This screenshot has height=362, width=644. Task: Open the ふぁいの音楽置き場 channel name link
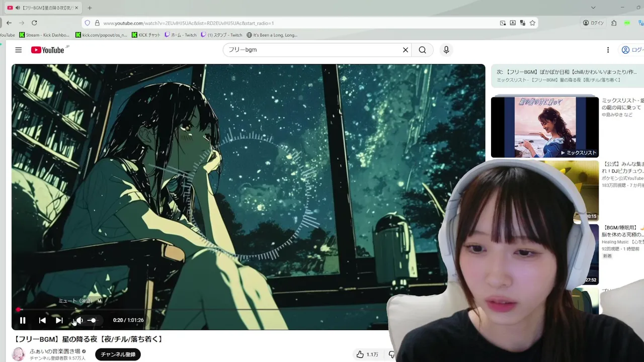pos(55,351)
